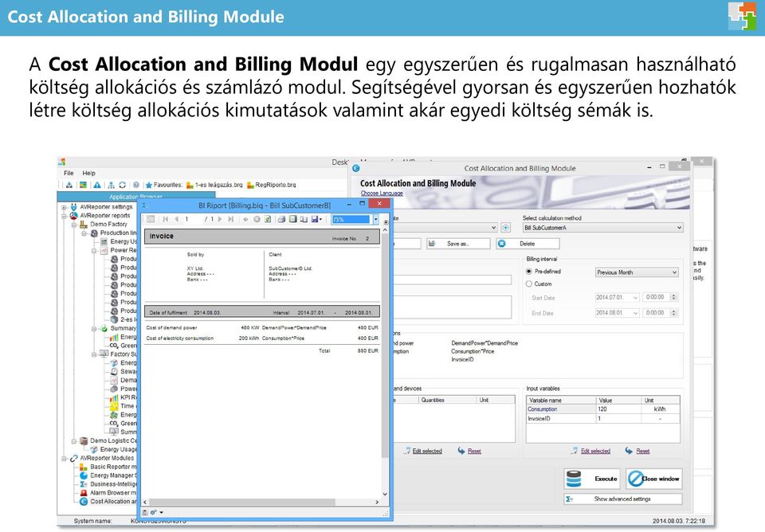Click the gear icon at BI Riport bottom
This screenshot has width=765, height=532.
(153, 513)
